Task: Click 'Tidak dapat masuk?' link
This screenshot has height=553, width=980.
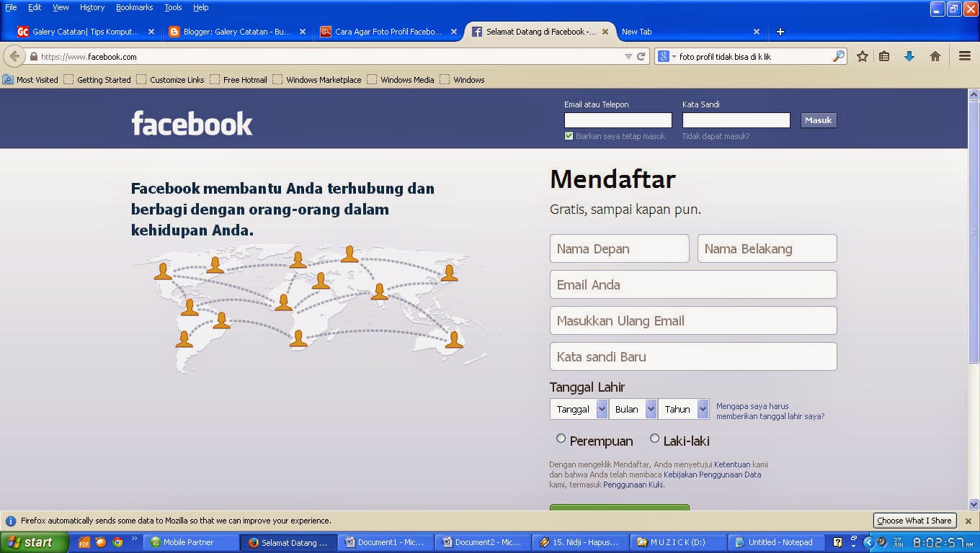Action: pyautogui.click(x=716, y=136)
